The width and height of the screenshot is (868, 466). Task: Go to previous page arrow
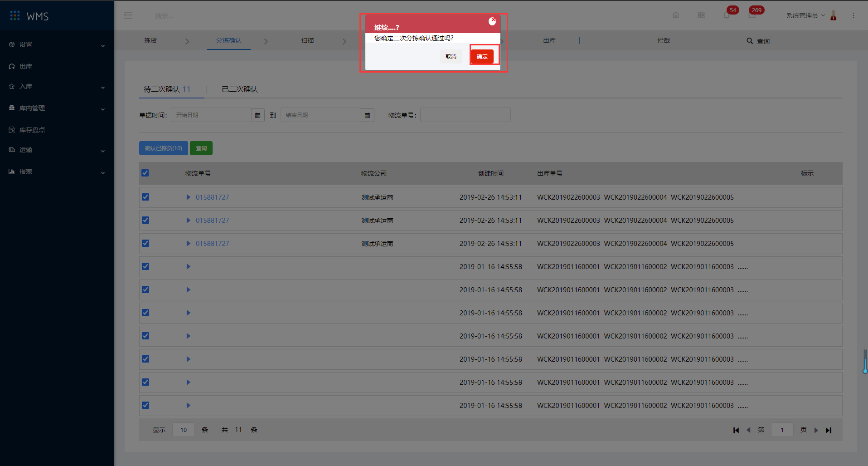pos(748,430)
